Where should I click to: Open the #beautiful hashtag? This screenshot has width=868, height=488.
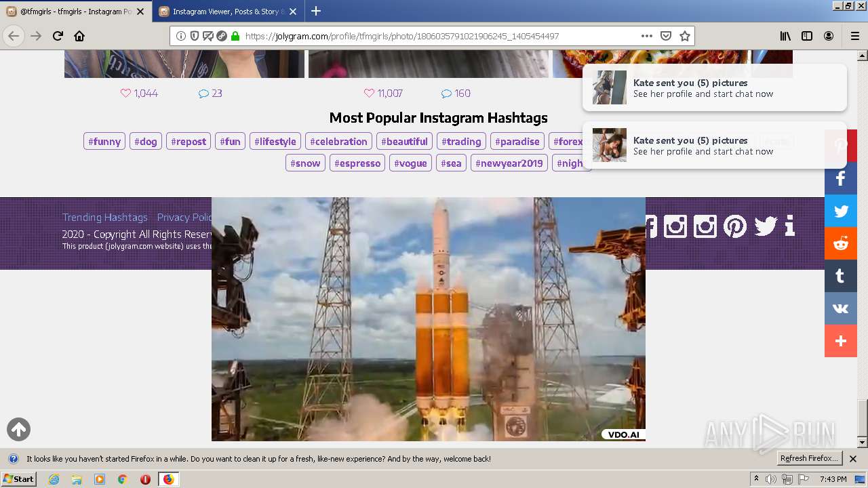[x=404, y=141]
